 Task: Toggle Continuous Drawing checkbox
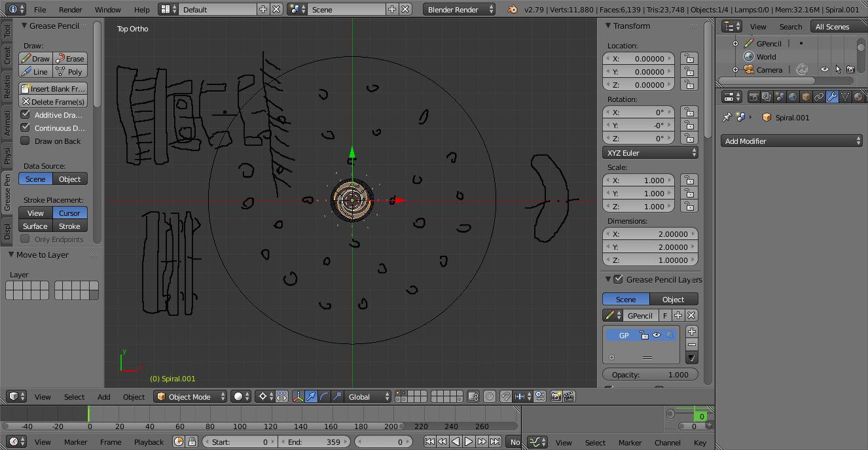26,128
